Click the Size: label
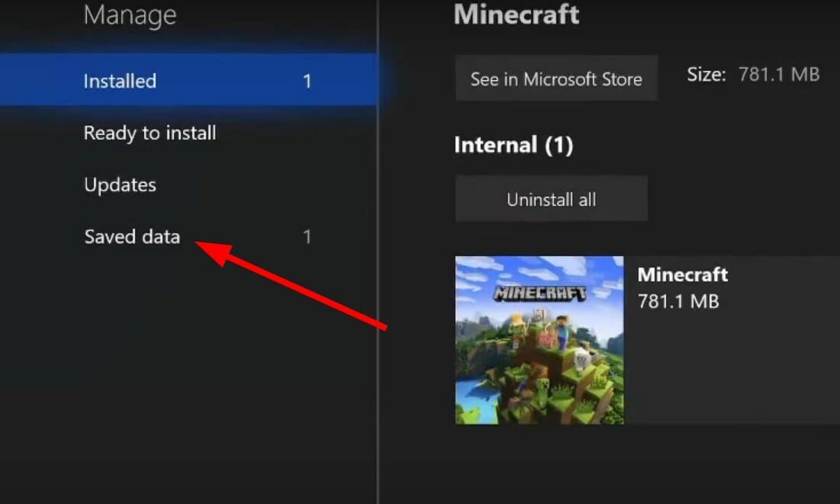The height and width of the screenshot is (504, 840). 706,74
